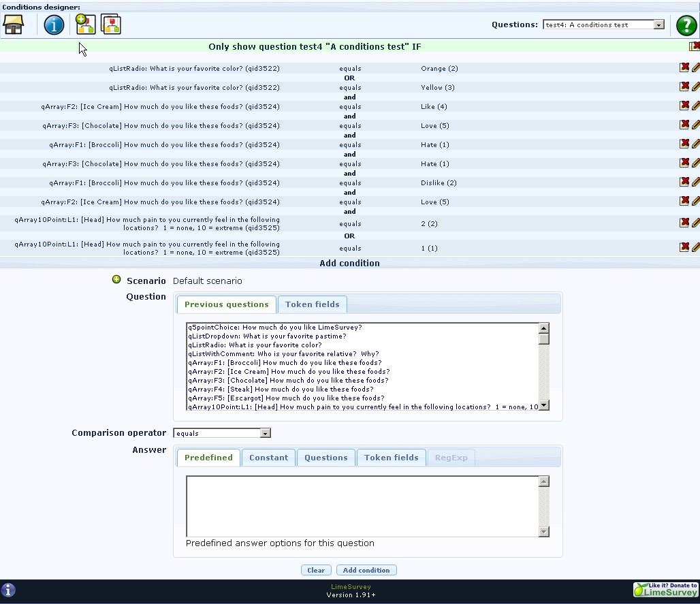Click the copy conditions icon
Viewport: 700px width, 604px height.
[x=110, y=25]
